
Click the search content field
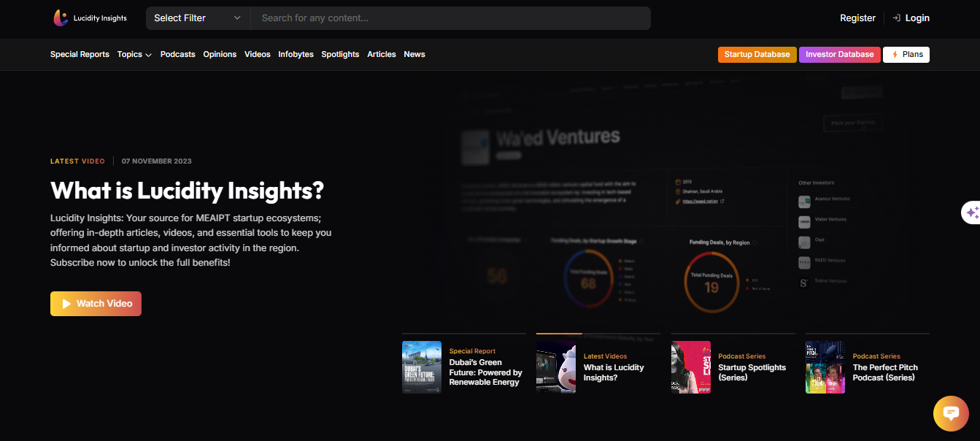pos(450,18)
